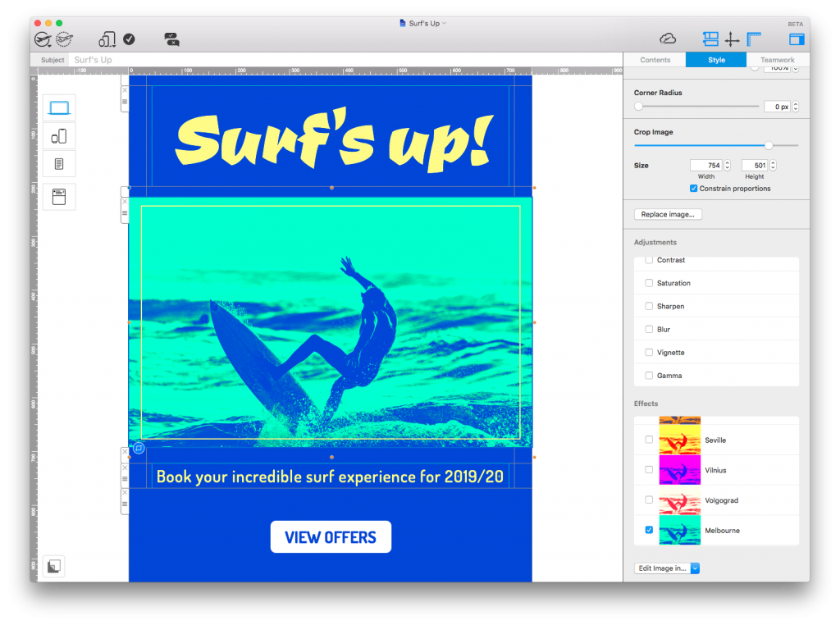840x625 pixels.
Task: Open the Contents tab
Action: [655, 59]
